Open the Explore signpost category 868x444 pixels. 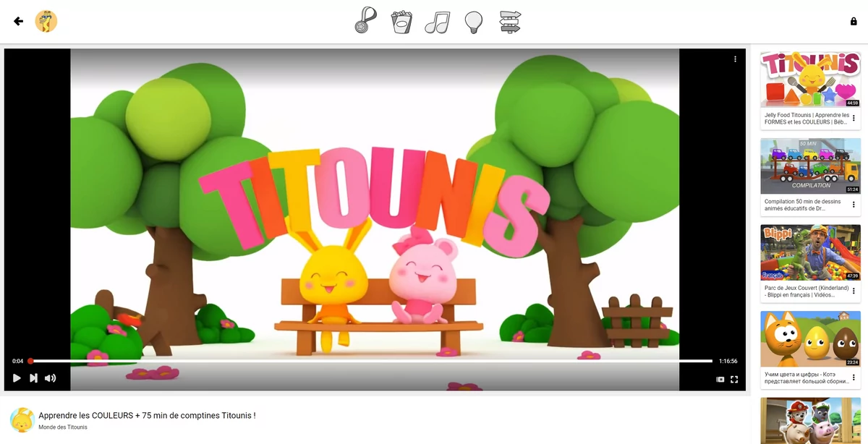click(x=510, y=22)
